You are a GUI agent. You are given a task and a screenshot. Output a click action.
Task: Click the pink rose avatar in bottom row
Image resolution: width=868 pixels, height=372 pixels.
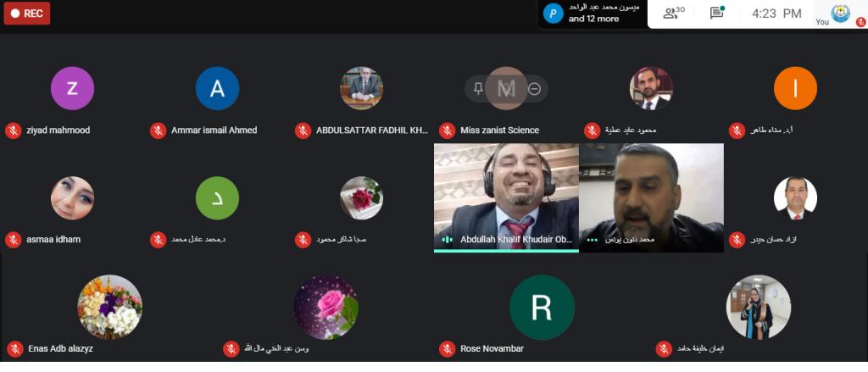click(x=326, y=308)
